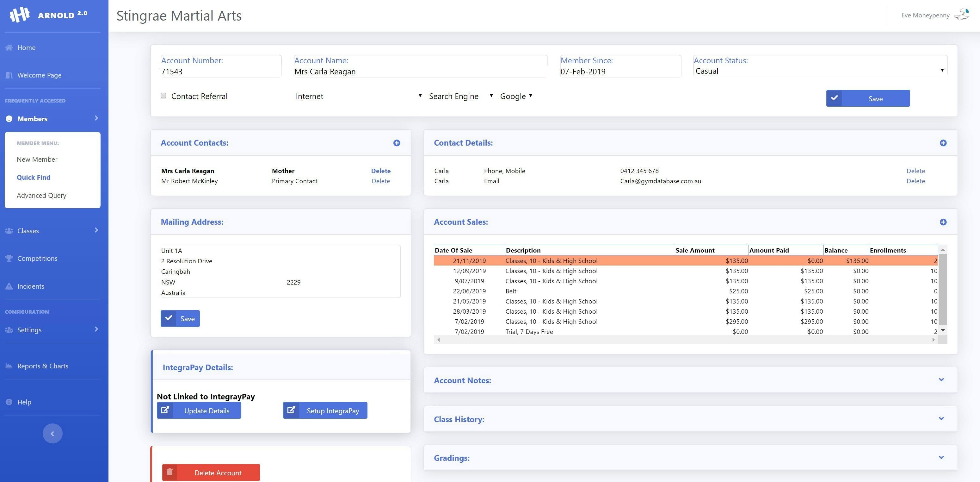Image resolution: width=980 pixels, height=482 pixels.
Task: Click the Incidents warning icon
Action: pyautogui.click(x=9, y=286)
